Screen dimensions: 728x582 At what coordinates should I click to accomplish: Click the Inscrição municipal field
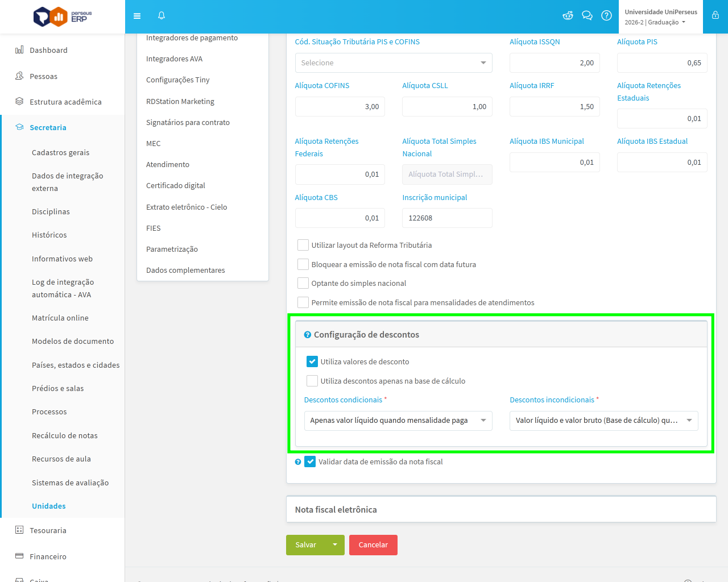coord(447,218)
